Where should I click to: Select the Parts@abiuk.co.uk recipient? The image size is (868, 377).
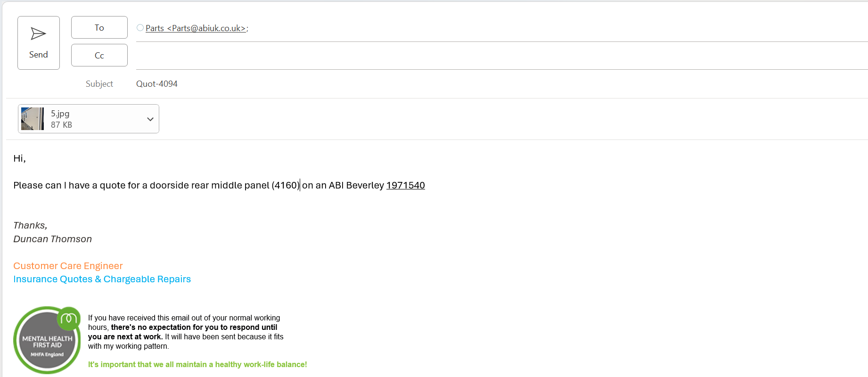click(196, 28)
